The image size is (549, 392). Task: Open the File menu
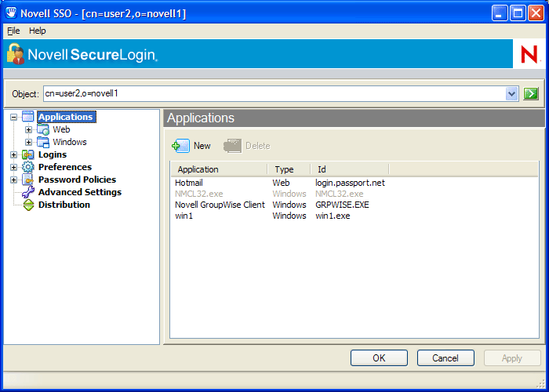click(x=13, y=31)
